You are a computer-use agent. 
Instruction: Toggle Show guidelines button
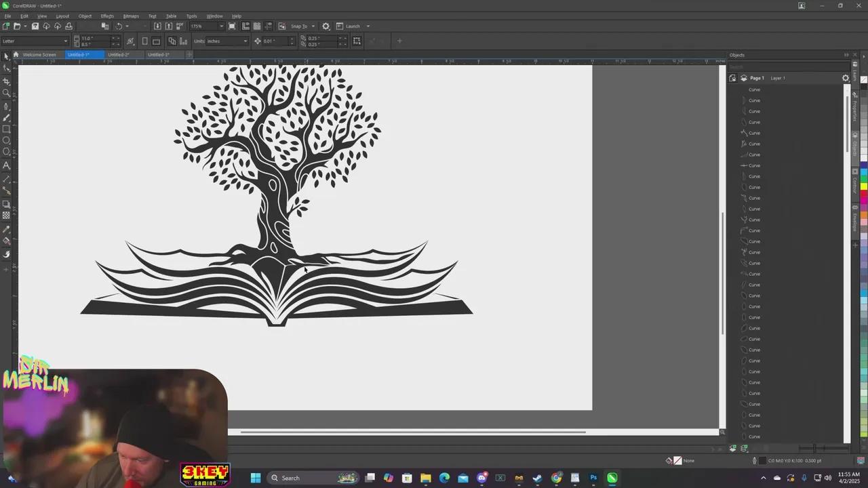(x=269, y=26)
